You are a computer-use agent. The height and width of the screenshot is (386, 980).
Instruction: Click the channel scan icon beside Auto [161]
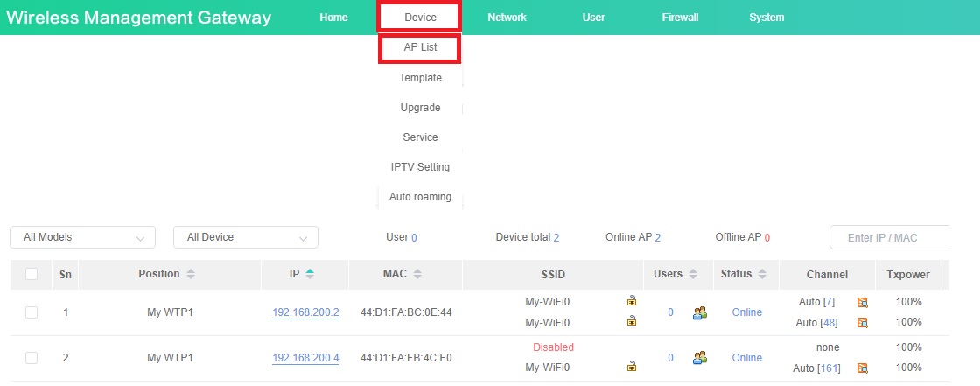click(862, 368)
